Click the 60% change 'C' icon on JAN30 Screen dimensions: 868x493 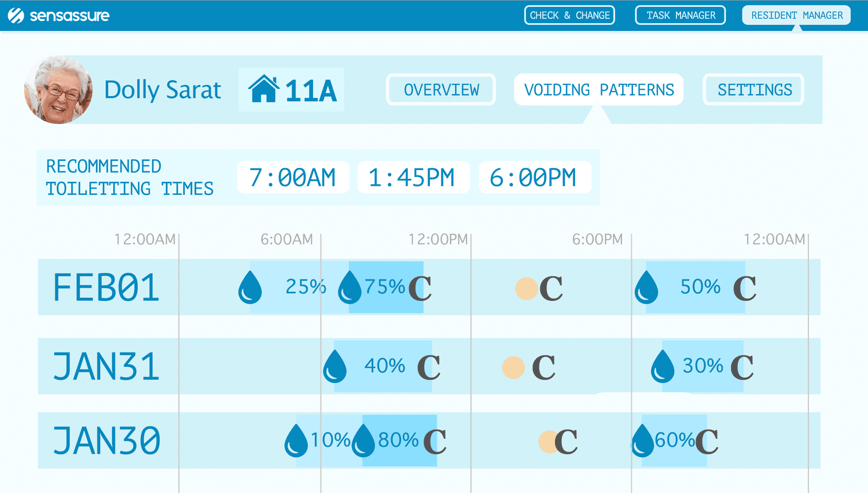click(x=707, y=442)
